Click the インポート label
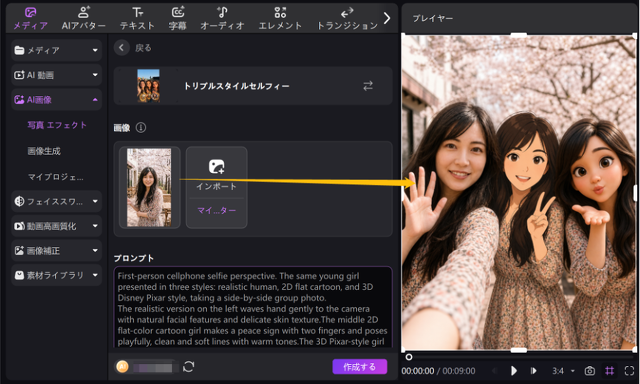The width and height of the screenshot is (640, 384). [x=216, y=186]
